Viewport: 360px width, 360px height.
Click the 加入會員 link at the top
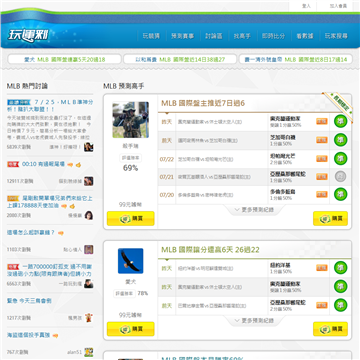[x=338, y=6]
